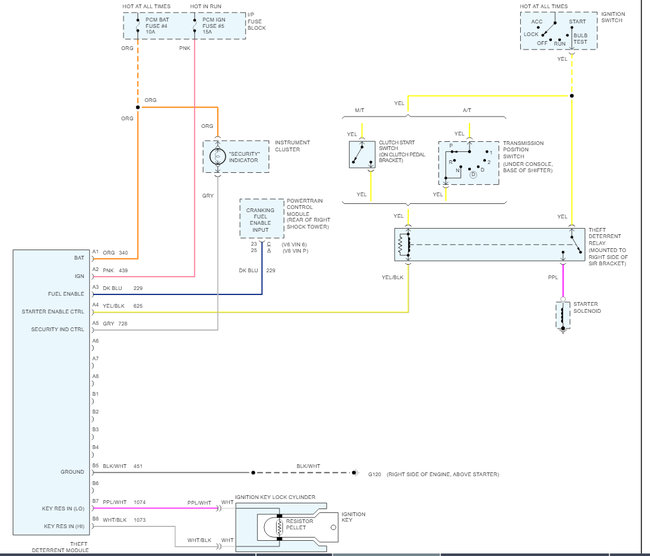The image size is (650, 556).
Task: Click the 'IGNITION KEY LOCK CYLINDER' label
Action: (x=275, y=497)
